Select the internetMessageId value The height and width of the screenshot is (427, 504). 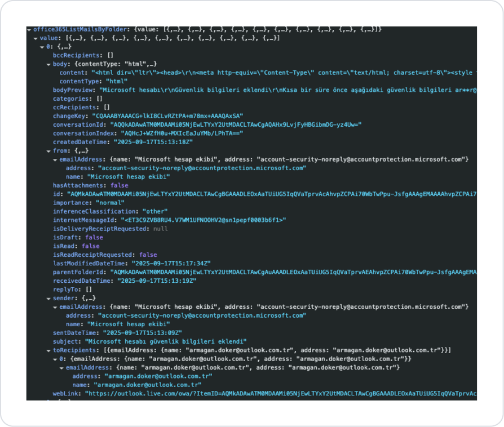[x=204, y=220]
